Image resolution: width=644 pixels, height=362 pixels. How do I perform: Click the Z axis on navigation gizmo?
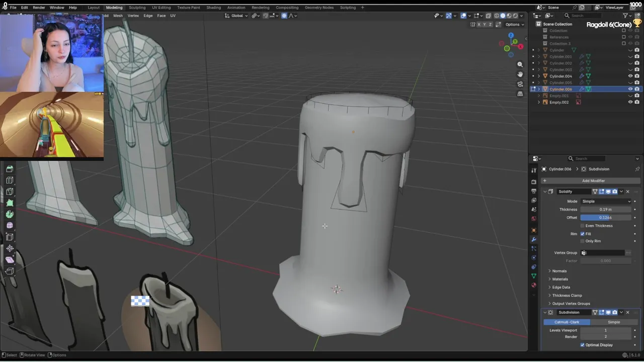[511, 35]
